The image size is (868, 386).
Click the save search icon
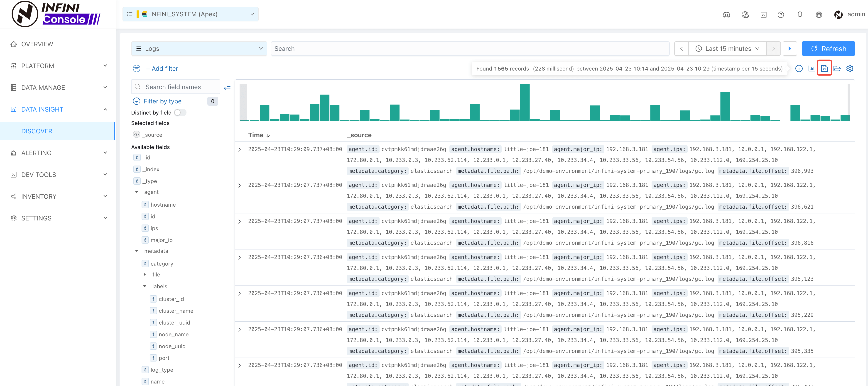[824, 68]
